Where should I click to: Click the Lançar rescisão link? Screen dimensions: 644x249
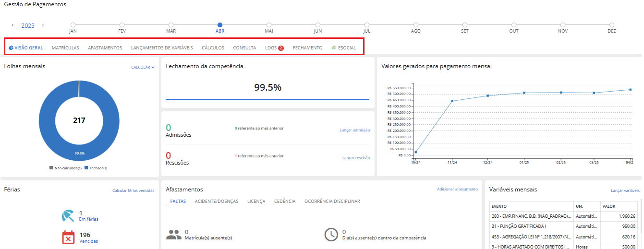tap(356, 158)
